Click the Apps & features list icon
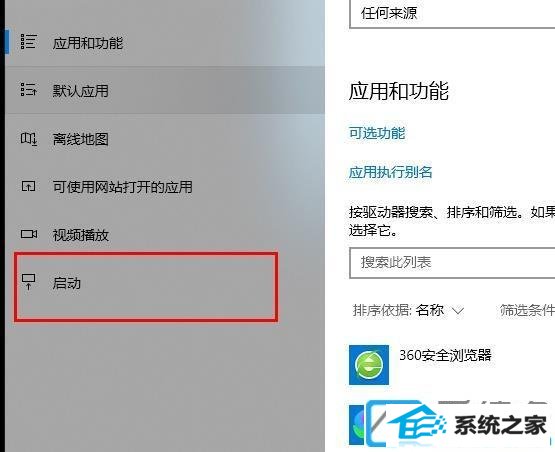The height and width of the screenshot is (452, 555). point(28,41)
